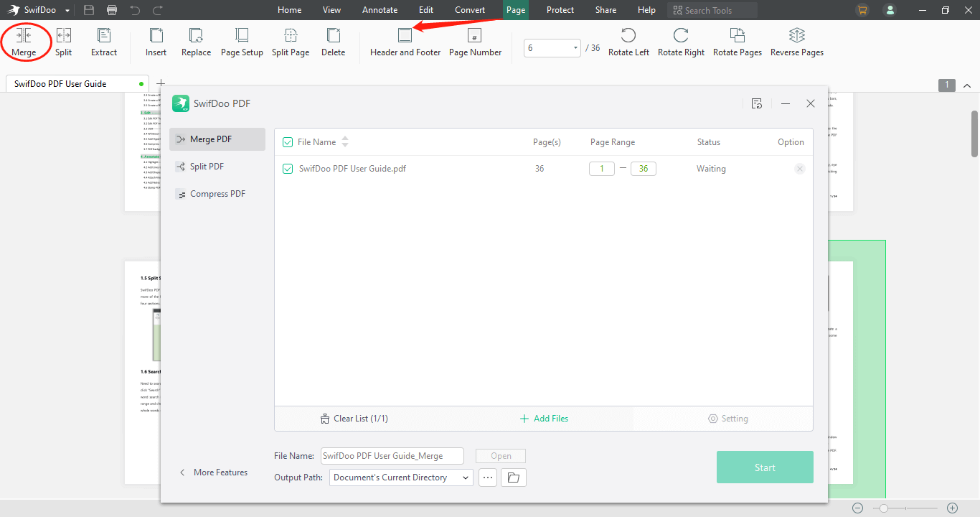Viewport: 980px width, 517px height.
Task: Open the Help tab
Action: (x=646, y=10)
